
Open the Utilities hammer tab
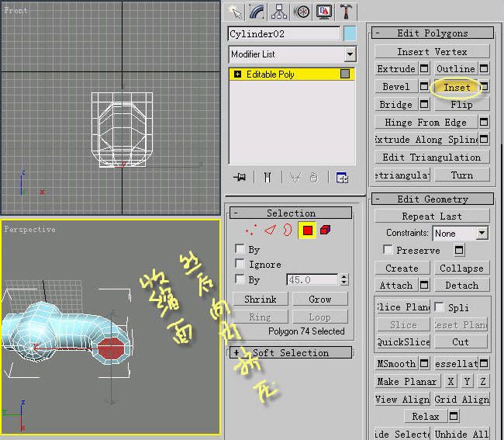[346, 12]
